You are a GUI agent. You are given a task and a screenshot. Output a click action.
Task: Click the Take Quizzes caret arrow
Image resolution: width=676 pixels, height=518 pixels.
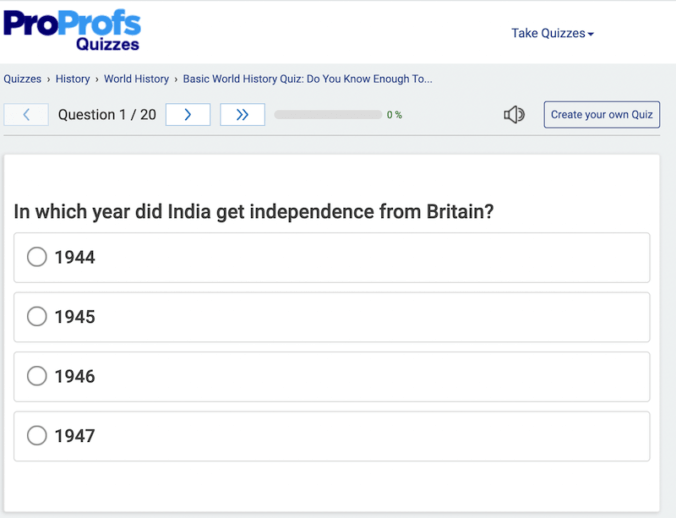click(x=591, y=34)
